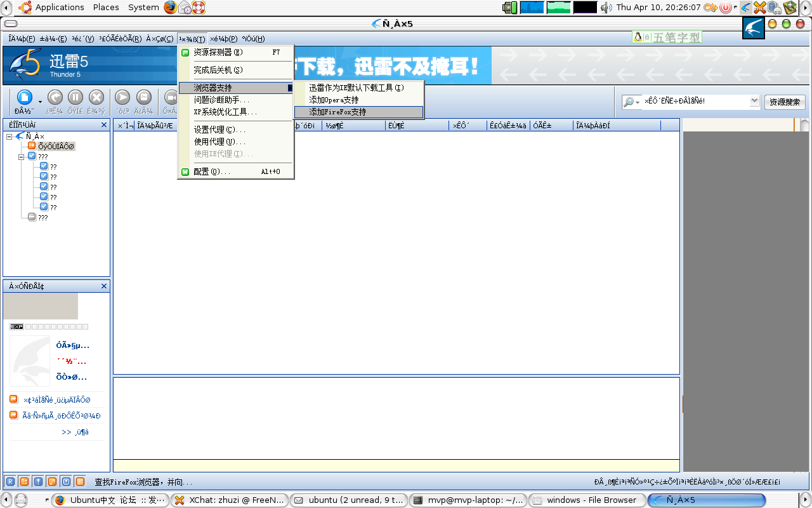
Task: Click the green 资源探测器 icon in the menu
Action: [185, 53]
